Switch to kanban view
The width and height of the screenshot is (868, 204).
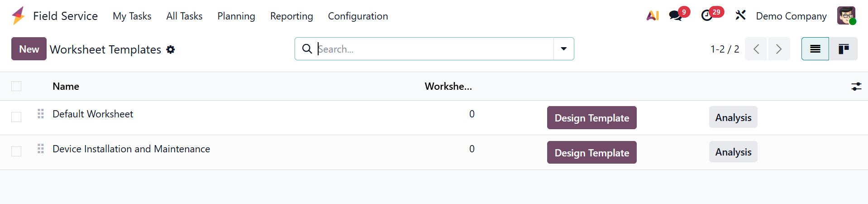[x=843, y=49]
